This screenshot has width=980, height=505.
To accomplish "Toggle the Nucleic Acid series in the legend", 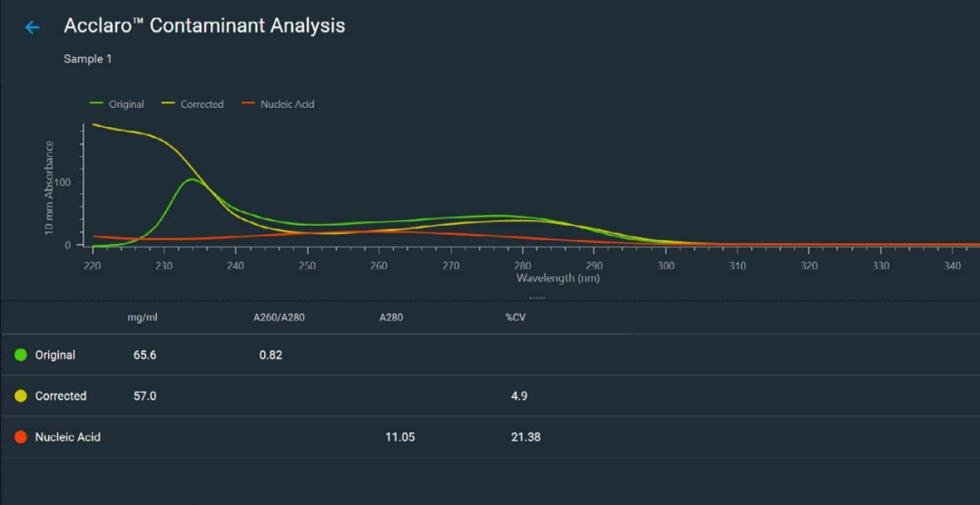I will click(278, 104).
